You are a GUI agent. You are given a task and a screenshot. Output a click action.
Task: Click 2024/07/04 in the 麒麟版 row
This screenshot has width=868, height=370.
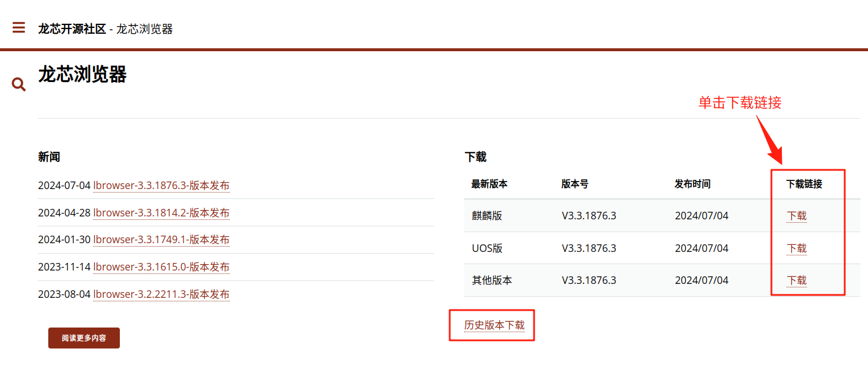pyautogui.click(x=702, y=216)
